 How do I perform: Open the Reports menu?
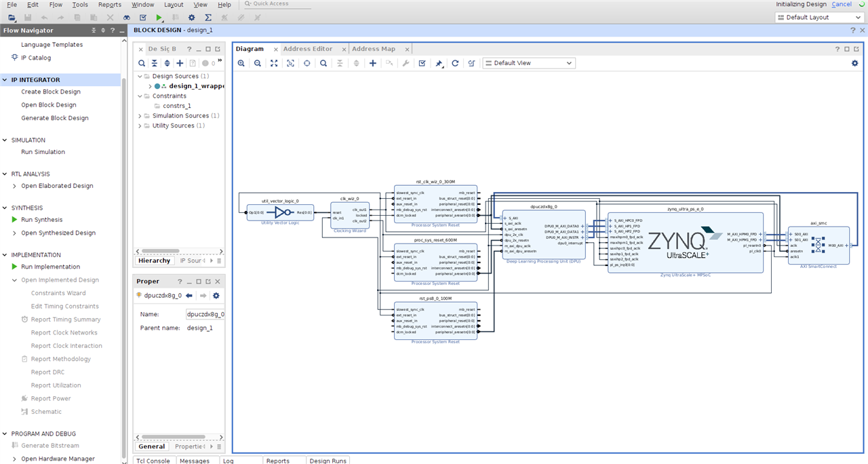pos(110,5)
